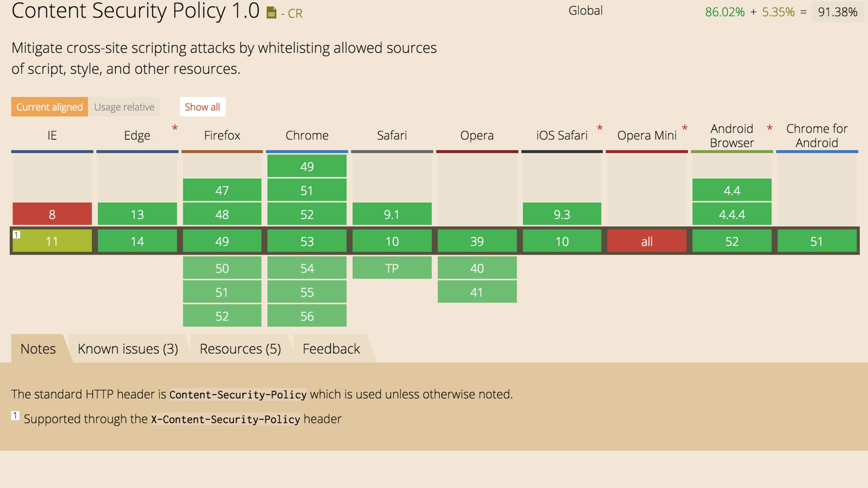Click the Android Browser 52 cell
Viewport: 868px width, 488px height.
[x=732, y=241]
